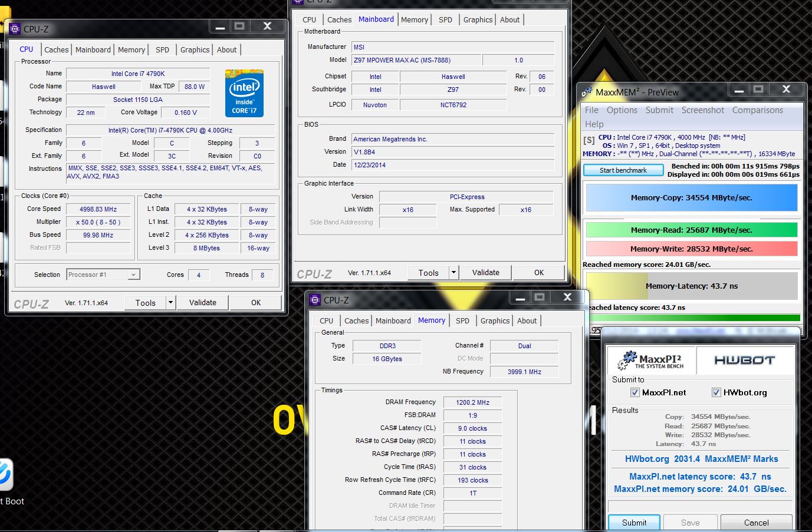The width and height of the screenshot is (812, 532).
Task: Click the DRAM Frequency value field
Action: click(x=473, y=402)
